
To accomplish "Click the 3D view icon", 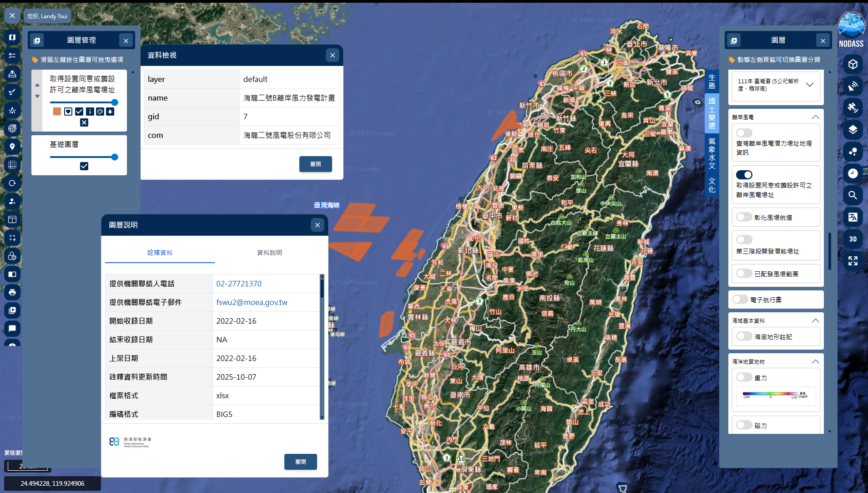I will pyautogui.click(x=853, y=239).
